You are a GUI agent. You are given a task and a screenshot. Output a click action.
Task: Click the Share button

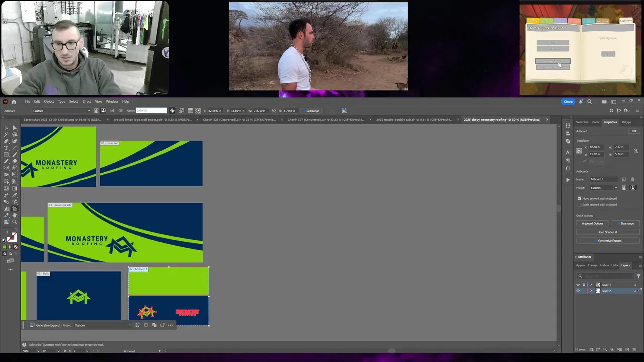pyautogui.click(x=568, y=102)
